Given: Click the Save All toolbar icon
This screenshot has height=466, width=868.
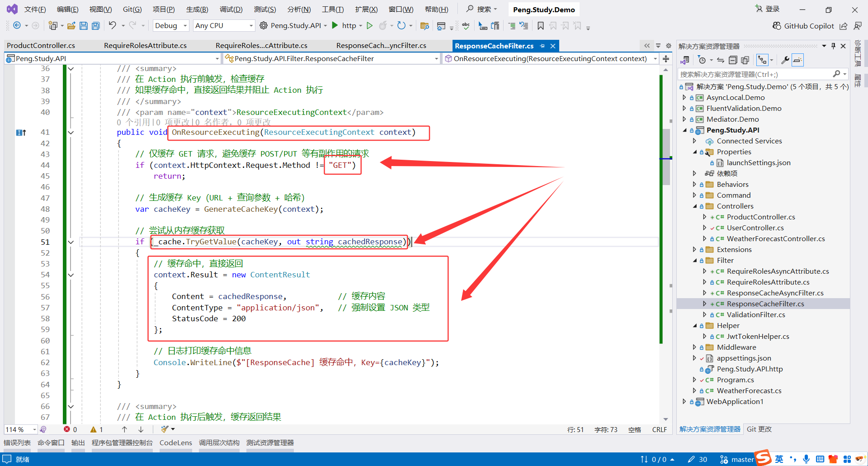Looking at the screenshot, I should pos(96,26).
